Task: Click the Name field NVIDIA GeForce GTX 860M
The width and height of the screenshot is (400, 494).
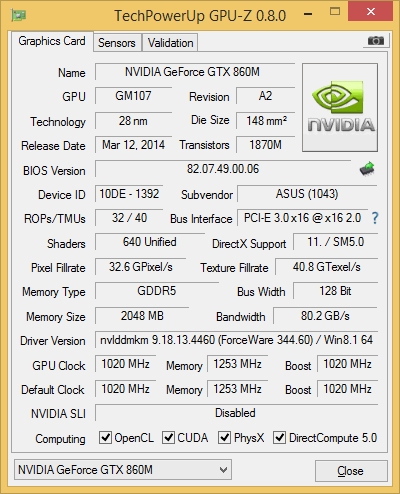Action: point(195,72)
